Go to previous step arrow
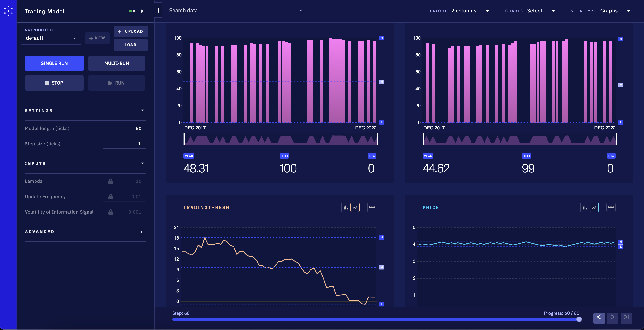 (x=599, y=318)
